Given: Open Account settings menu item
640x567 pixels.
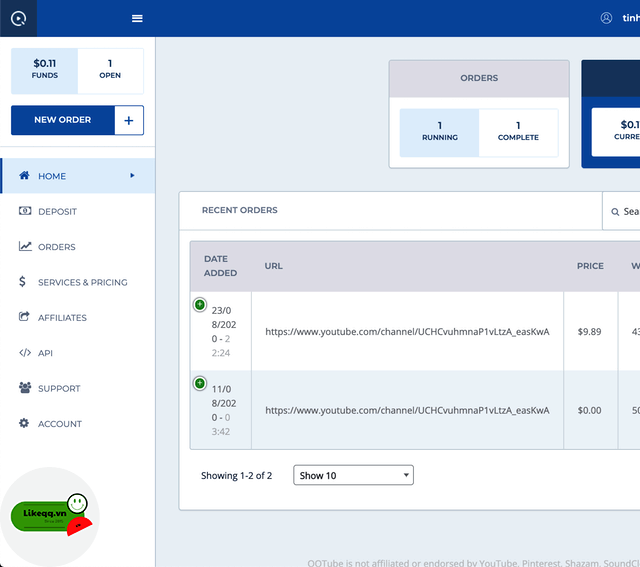Looking at the screenshot, I should point(78,424).
